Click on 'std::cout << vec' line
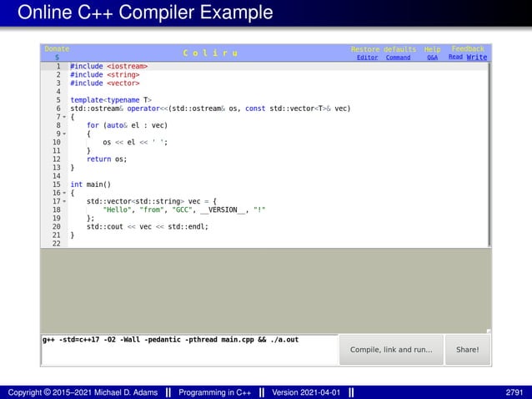The width and height of the screenshot is (532, 399). coord(148,226)
